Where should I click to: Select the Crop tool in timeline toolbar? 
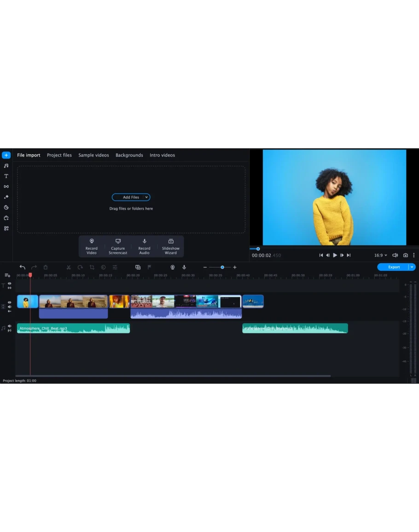click(x=92, y=267)
